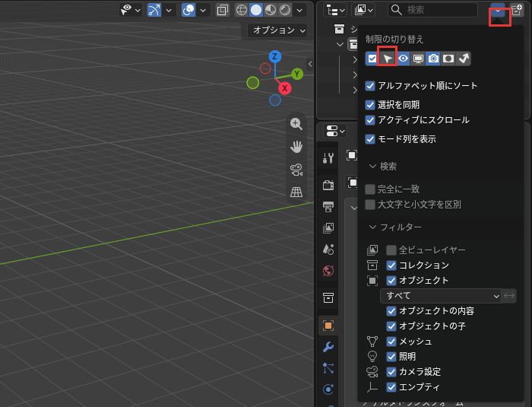Toggle viewport gizmo display

pyautogui.click(x=154, y=10)
